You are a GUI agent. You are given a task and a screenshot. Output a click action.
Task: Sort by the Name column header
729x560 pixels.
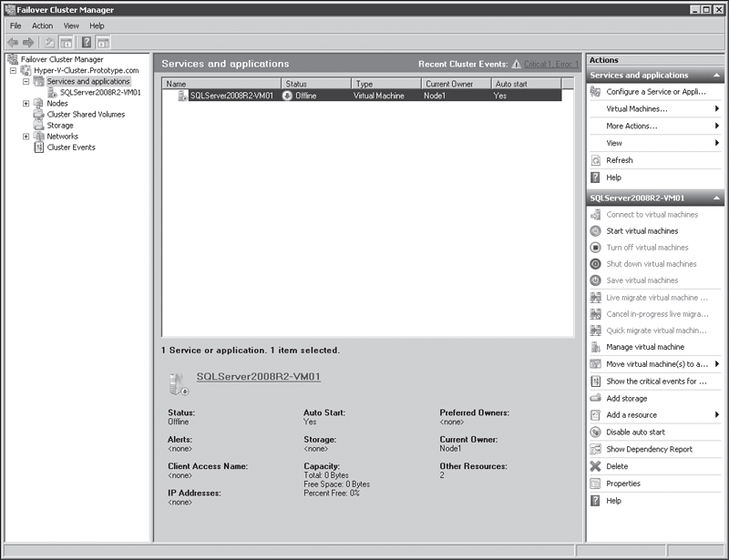coord(221,84)
